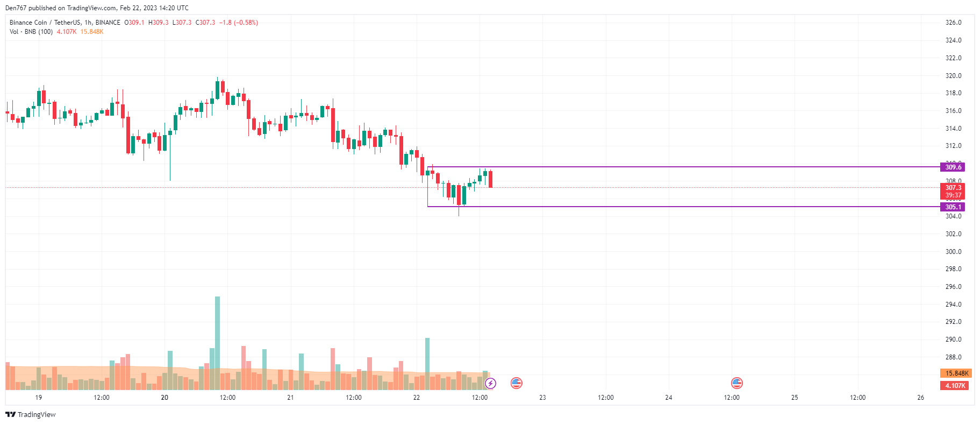This screenshot has height=424, width=980.
Task: Click the TradingView logo icon
Action: click(x=10, y=414)
